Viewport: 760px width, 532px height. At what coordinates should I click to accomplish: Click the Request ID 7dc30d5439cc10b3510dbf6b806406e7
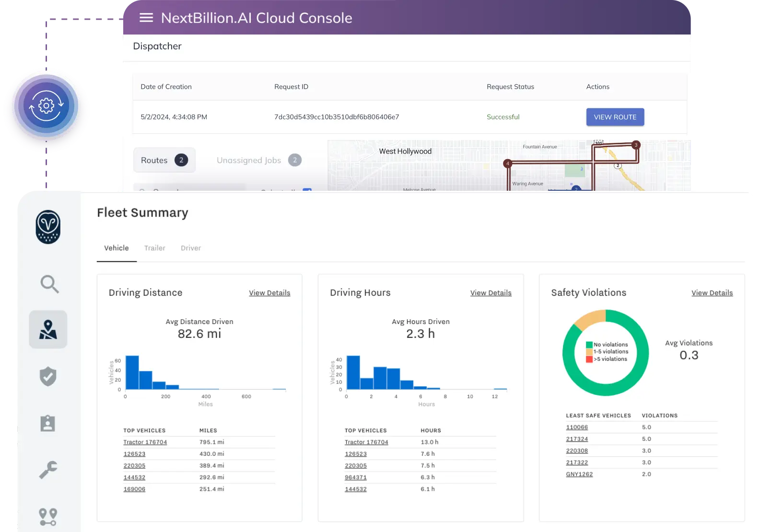337,117
